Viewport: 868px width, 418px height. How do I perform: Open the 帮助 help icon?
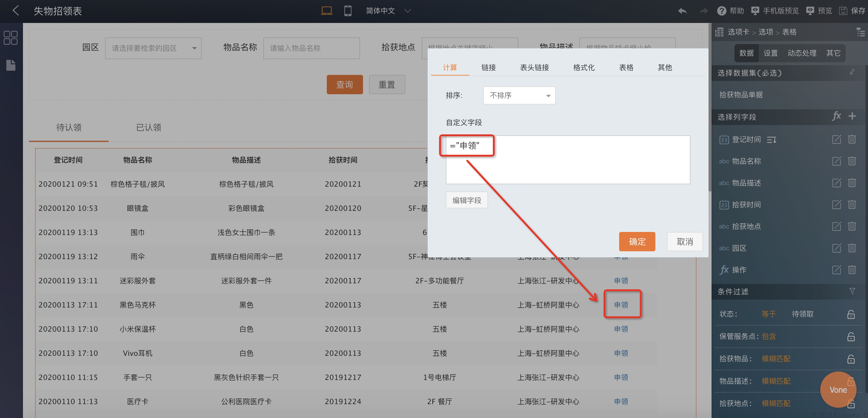722,11
